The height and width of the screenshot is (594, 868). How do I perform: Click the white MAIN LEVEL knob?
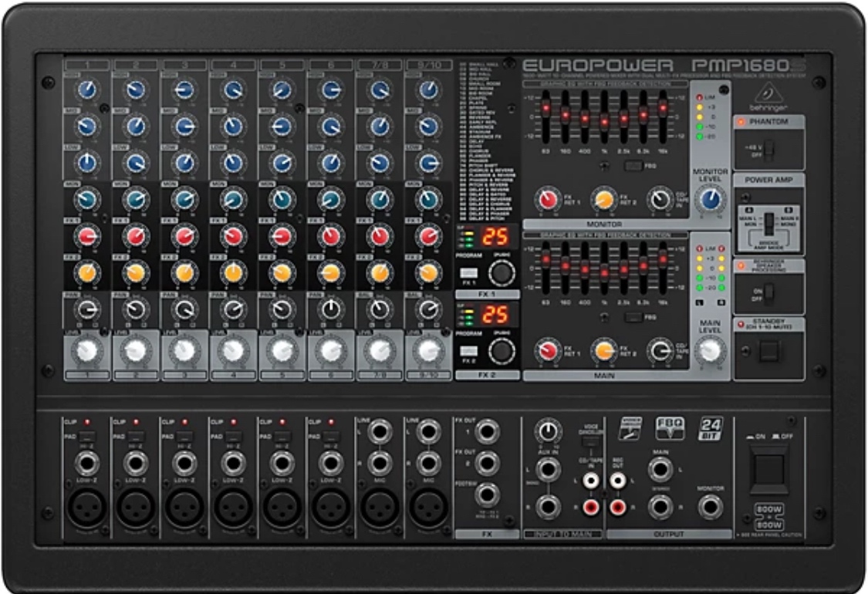[710, 350]
